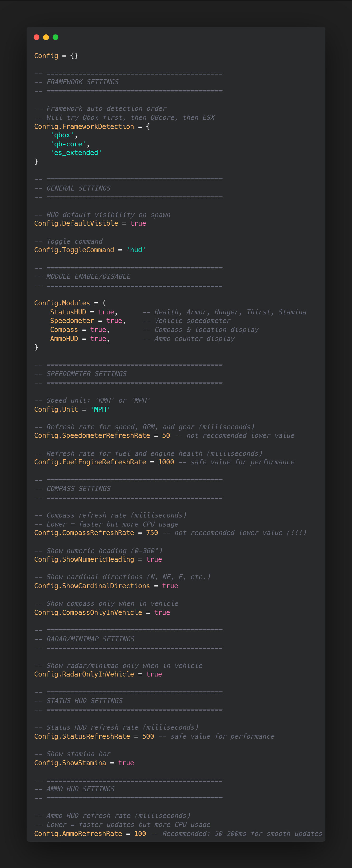Click the "-- MODULE ENABLE/DISABLE" comment header

83,276
